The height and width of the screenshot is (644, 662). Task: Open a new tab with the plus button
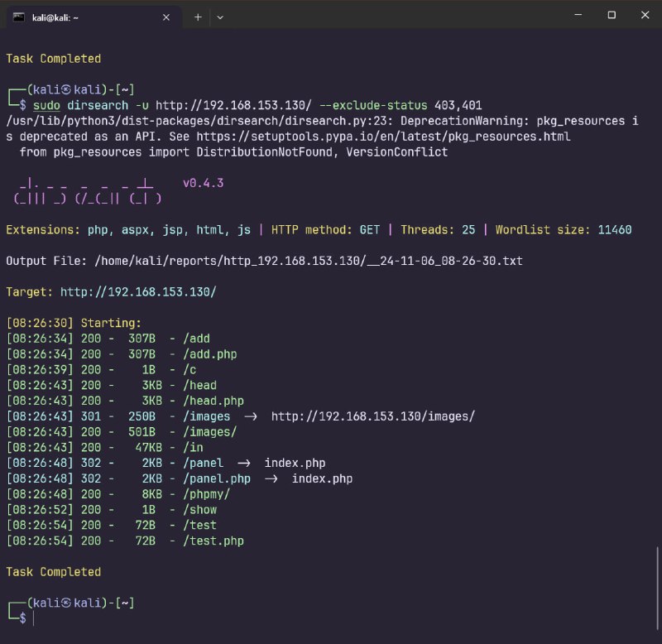[x=198, y=16]
